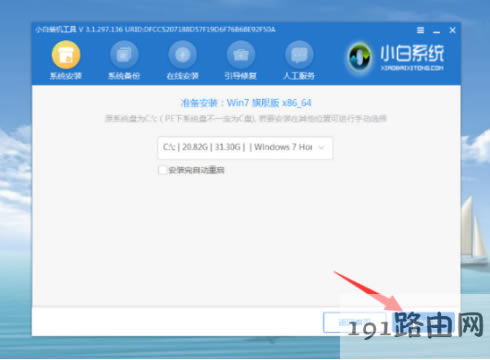Click the xiaobaixitong.com website text under logo
This screenshot has width=490, height=360.
412,68
